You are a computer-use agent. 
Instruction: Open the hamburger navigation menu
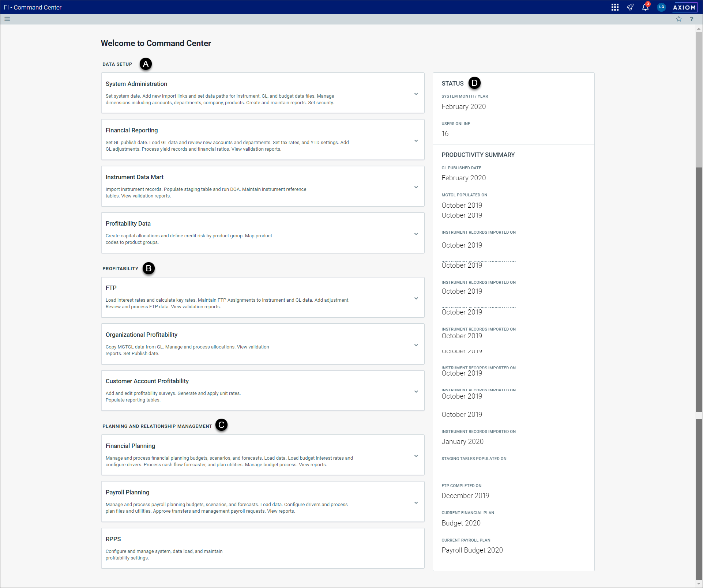click(7, 19)
